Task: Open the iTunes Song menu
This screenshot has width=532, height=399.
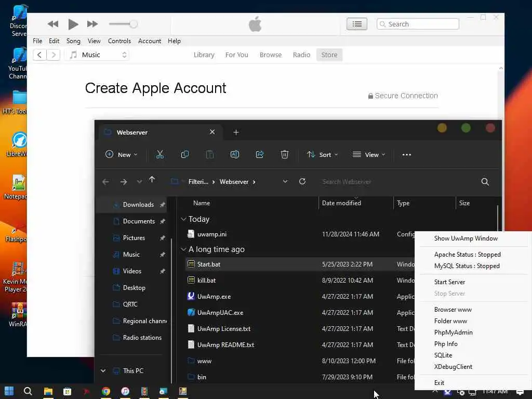Action: point(73,41)
